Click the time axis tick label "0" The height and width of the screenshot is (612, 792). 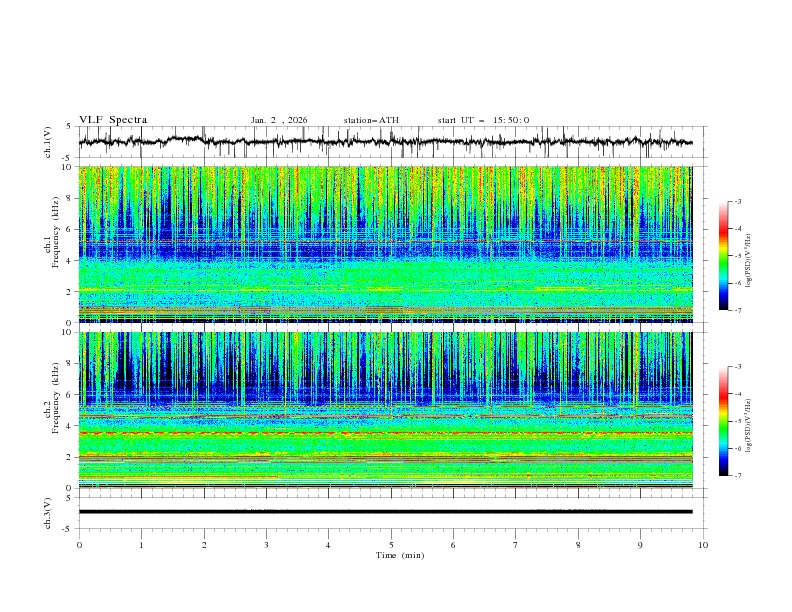pos(79,545)
